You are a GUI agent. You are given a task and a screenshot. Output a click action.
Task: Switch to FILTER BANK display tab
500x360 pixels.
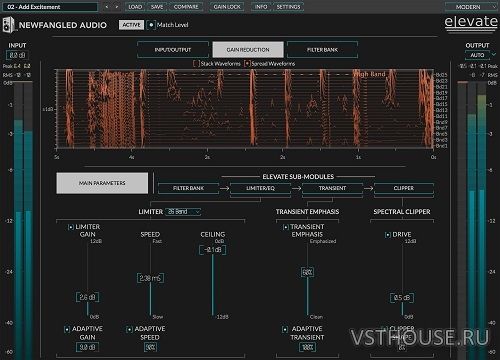point(322,50)
